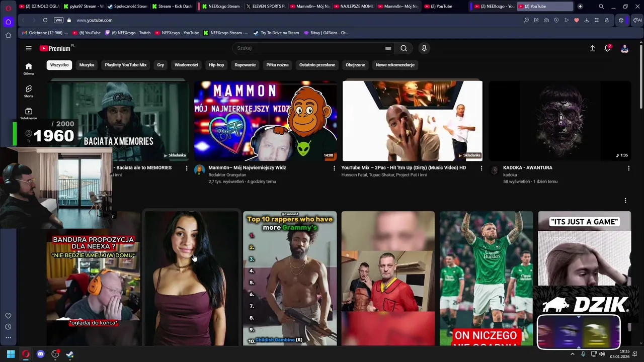
Task: Open the Opera sidebar workspace home icon
Action: click(x=8, y=22)
